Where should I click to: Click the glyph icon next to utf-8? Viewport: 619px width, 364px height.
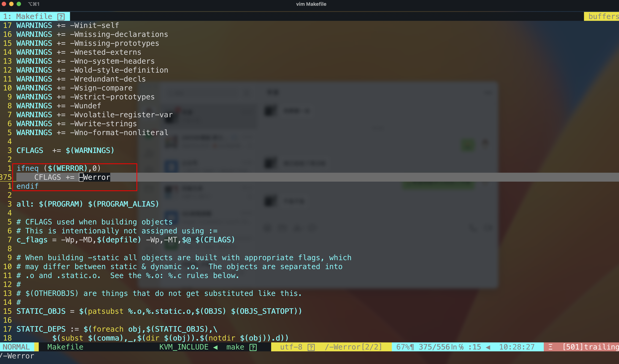pyautogui.click(x=311, y=347)
